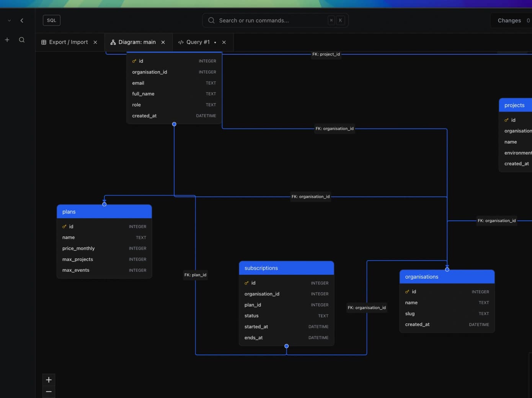Open the workspace dropdown chevron at top left
Screen dimensions: 532x398
[9, 20]
